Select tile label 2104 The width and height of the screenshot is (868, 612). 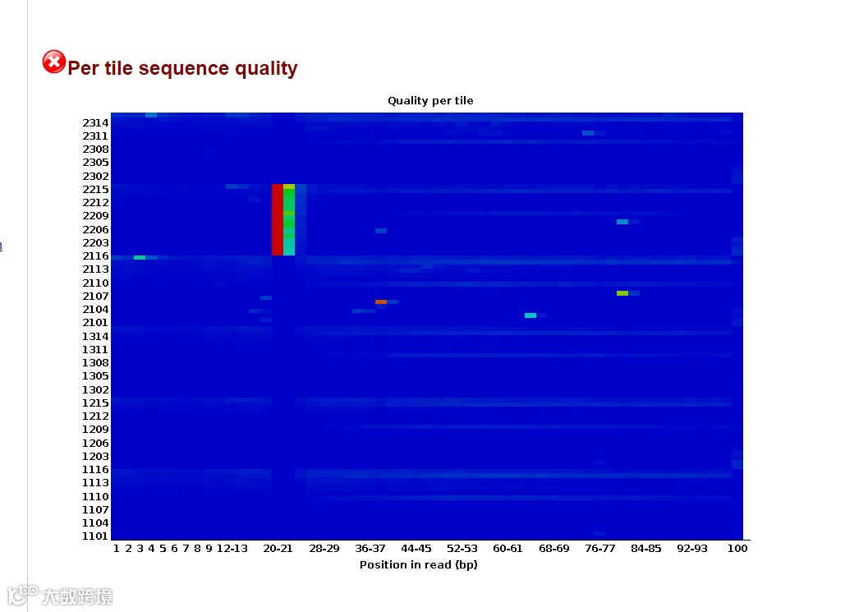coord(95,310)
